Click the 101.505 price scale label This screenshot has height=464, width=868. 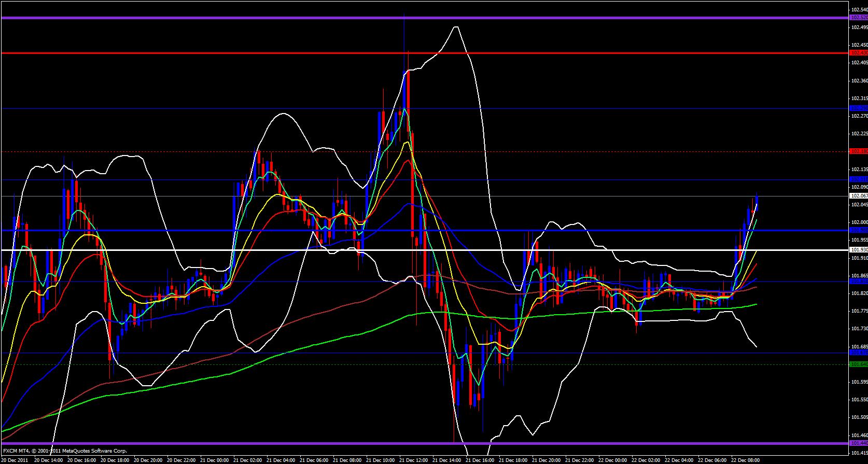point(859,417)
